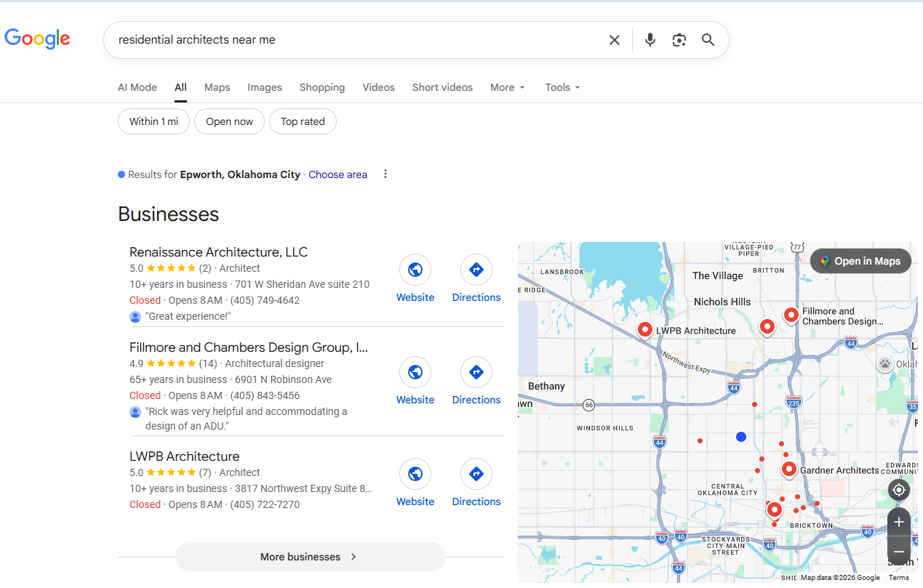Open Google Lens image search icon
This screenshot has width=923, height=588.
679,40
